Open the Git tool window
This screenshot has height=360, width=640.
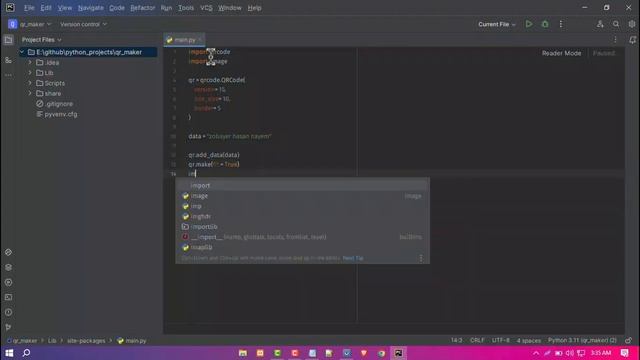pyautogui.click(x=8, y=327)
